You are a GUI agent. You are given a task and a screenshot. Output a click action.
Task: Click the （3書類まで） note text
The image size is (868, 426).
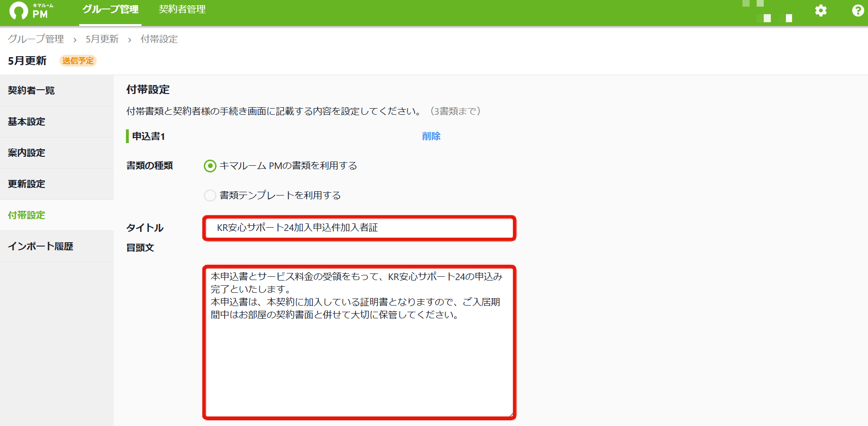click(x=455, y=111)
